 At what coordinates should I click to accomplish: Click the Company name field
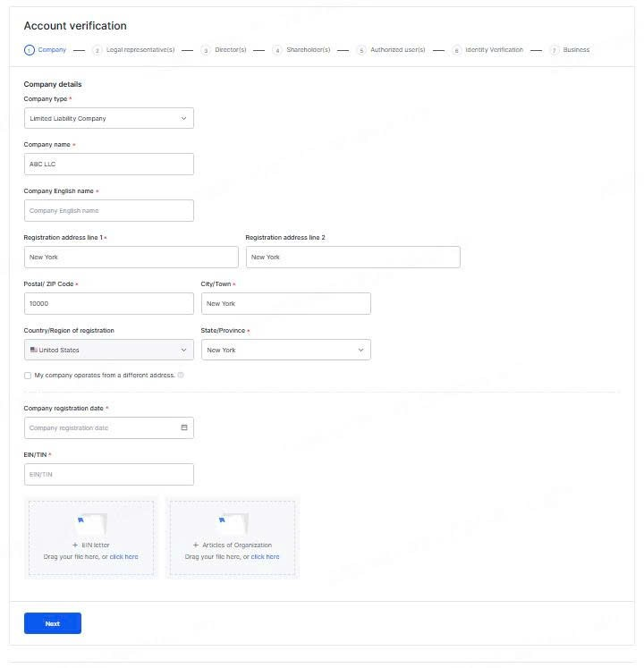(x=109, y=164)
